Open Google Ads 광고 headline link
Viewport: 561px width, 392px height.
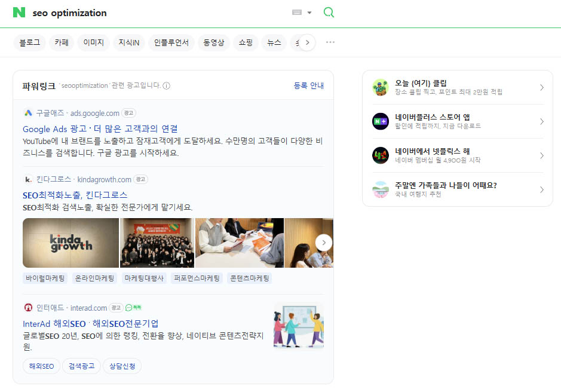(x=100, y=129)
